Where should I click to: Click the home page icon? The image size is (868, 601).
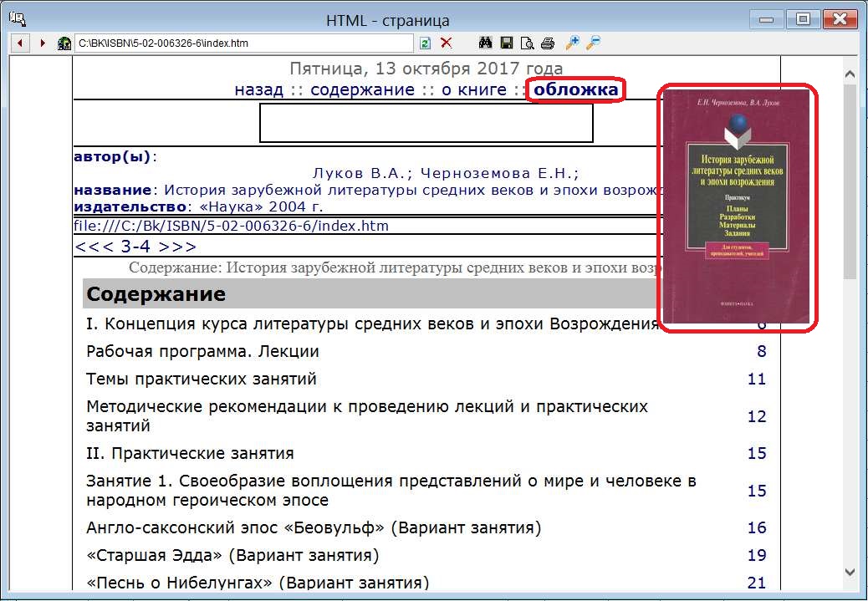tap(64, 43)
